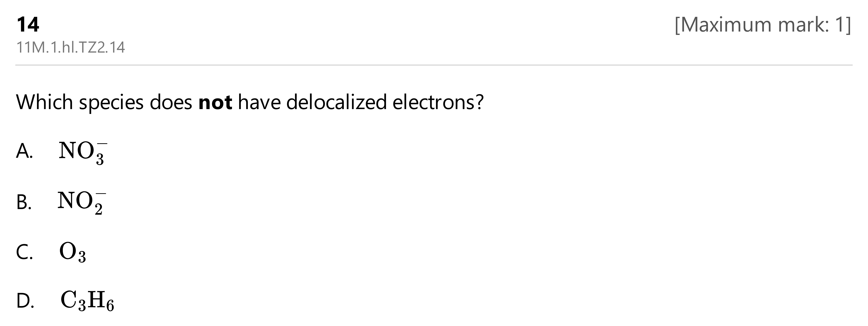Click the word Which starting the question
Image resolution: width=868 pixels, height=326 pixels.
point(44,102)
